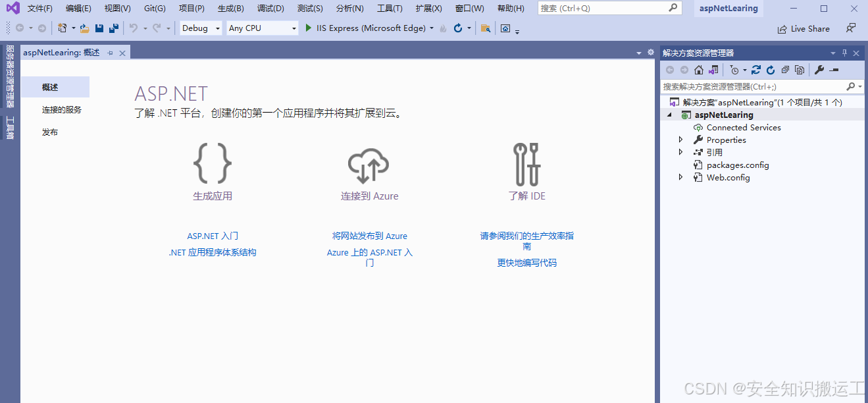Open the Git(G) menu
868x403 pixels.
155,9
